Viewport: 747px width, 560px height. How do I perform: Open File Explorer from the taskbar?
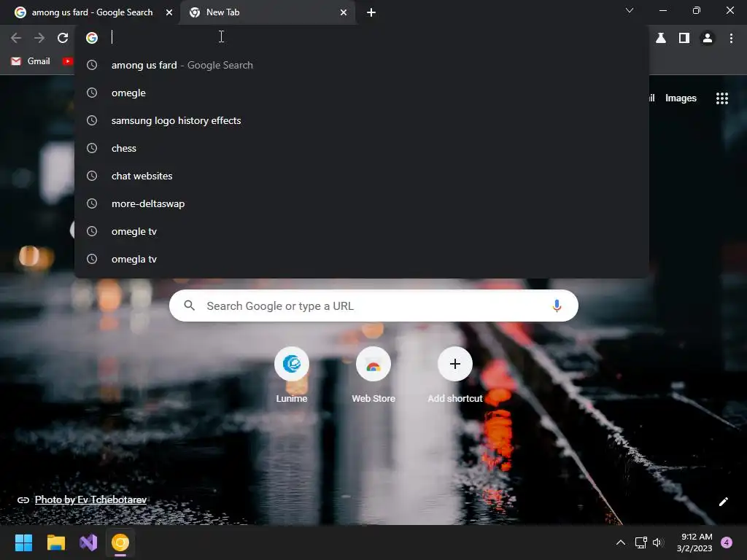click(55, 542)
